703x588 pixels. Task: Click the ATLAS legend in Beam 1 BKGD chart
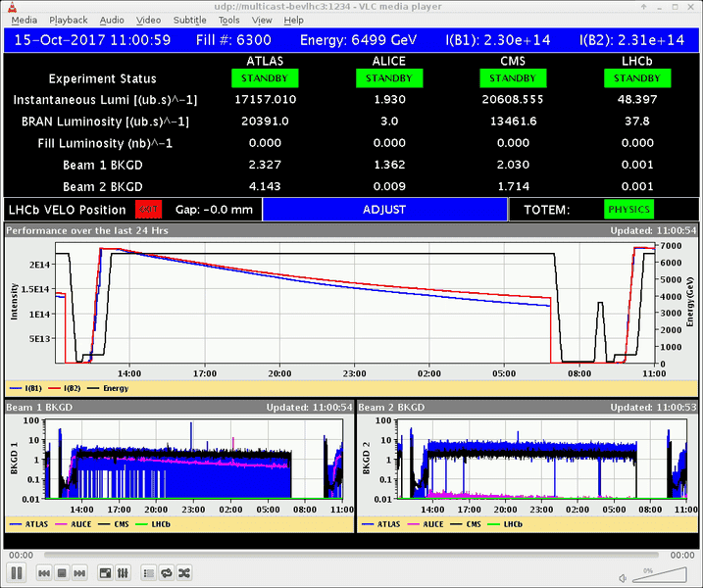coord(29,524)
